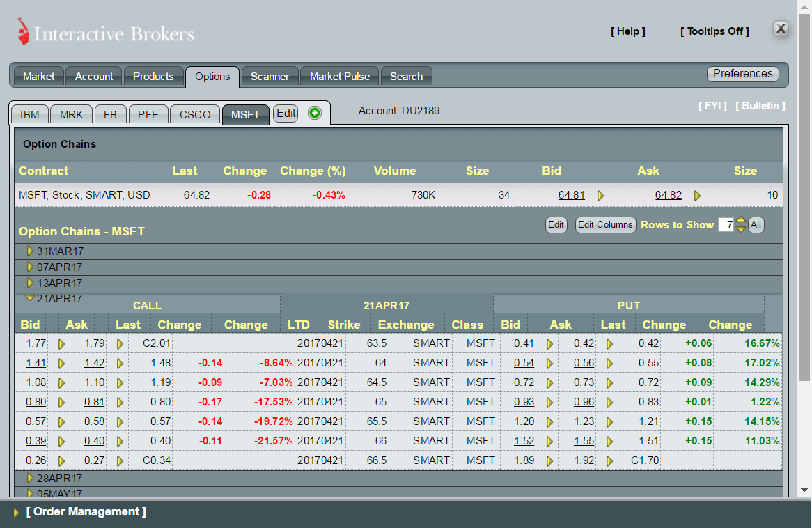The image size is (812, 528).
Task: Collapse the 21APR17 expiration chain
Action: pos(30,298)
